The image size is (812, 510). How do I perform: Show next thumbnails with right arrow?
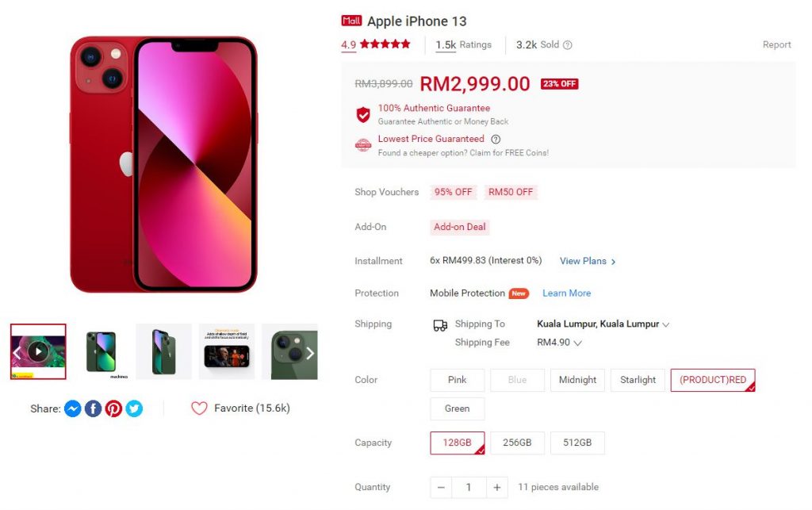[310, 353]
